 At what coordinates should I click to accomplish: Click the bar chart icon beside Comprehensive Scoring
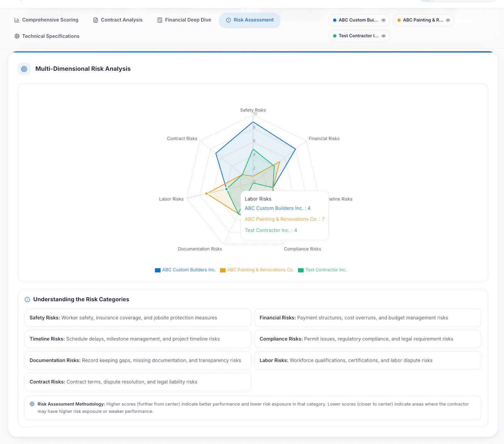pyautogui.click(x=17, y=20)
